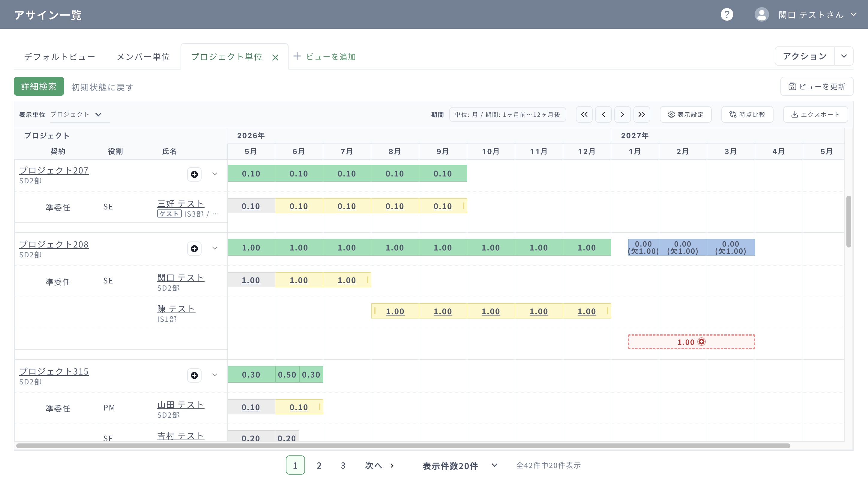Click the アクション button
Viewport: 868px width, 477px height.
804,56
